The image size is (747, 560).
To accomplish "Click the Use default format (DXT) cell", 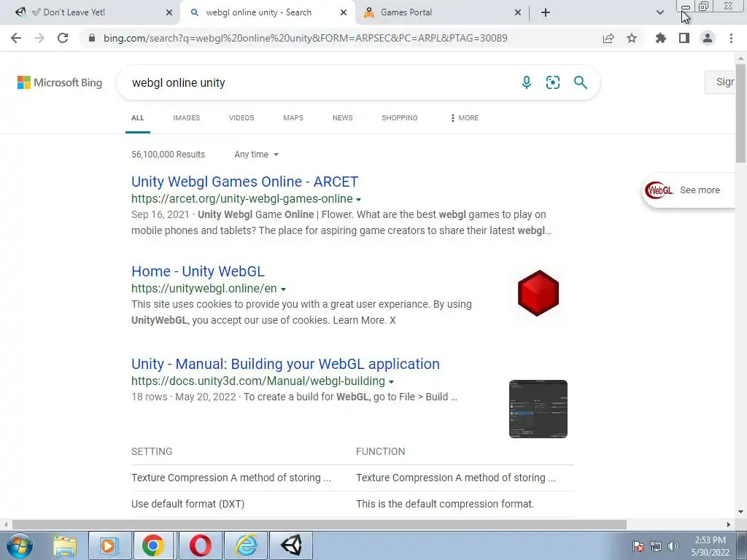I will [187, 504].
